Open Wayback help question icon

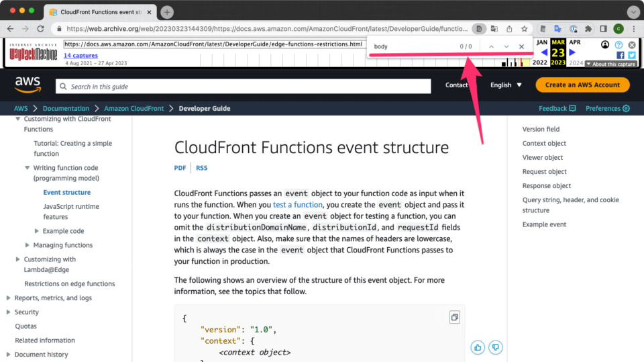[x=619, y=44]
